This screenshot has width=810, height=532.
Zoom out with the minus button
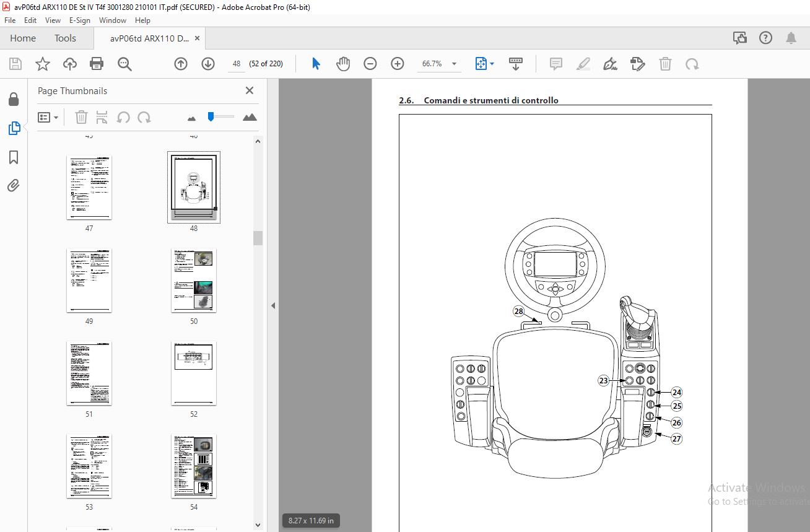tap(370, 64)
